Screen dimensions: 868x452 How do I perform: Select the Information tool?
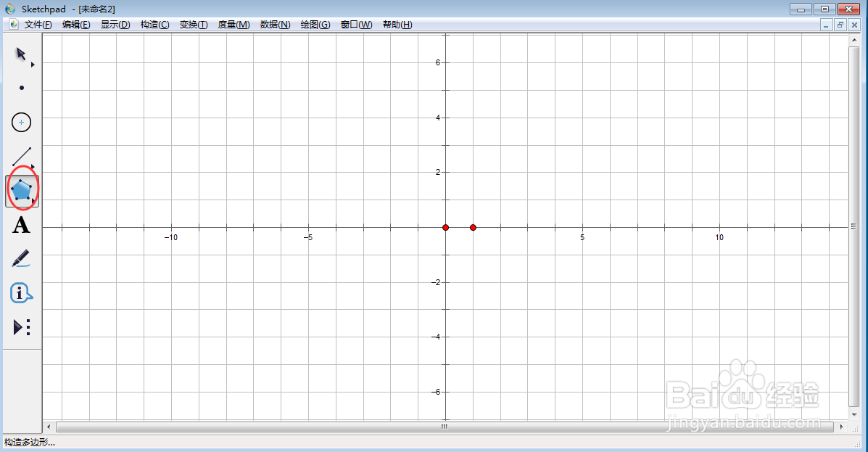point(21,293)
